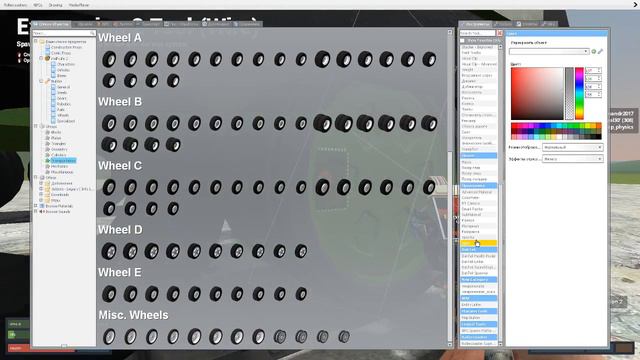
Task: Spawn the last wheel in Wheel C's second row
Action: [173, 209]
